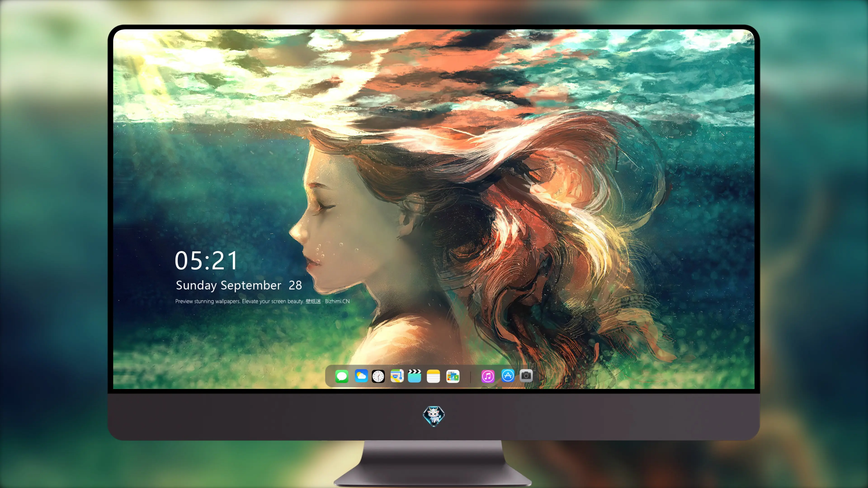The width and height of the screenshot is (868, 488).
Task: Launch the Camera app from the dock
Action: coord(526,375)
